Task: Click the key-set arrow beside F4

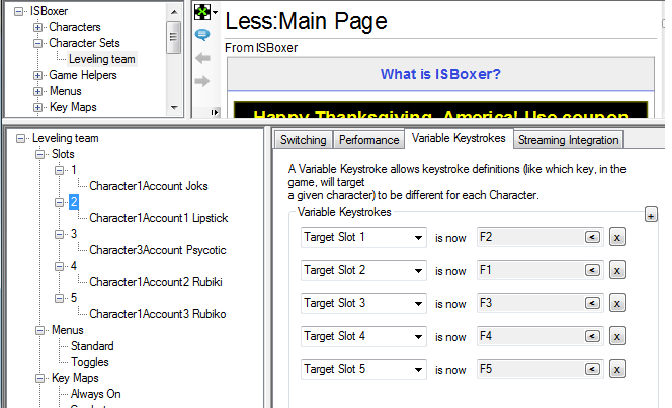Action: pyautogui.click(x=592, y=336)
